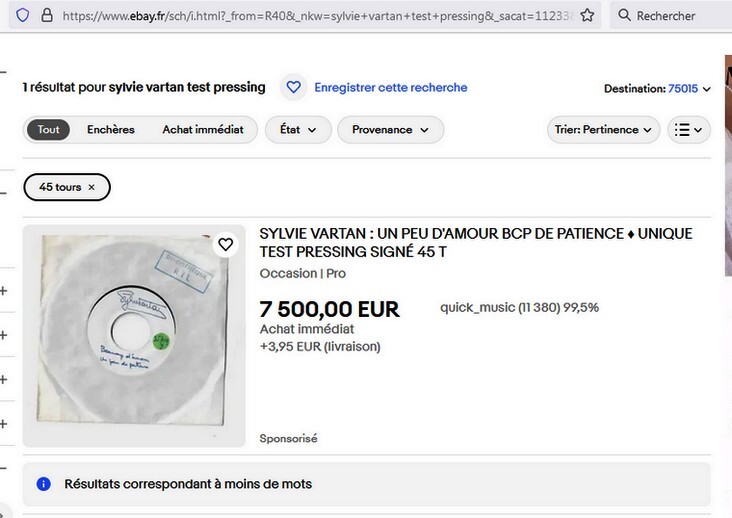Click the shield tracking protection icon

tap(23, 16)
